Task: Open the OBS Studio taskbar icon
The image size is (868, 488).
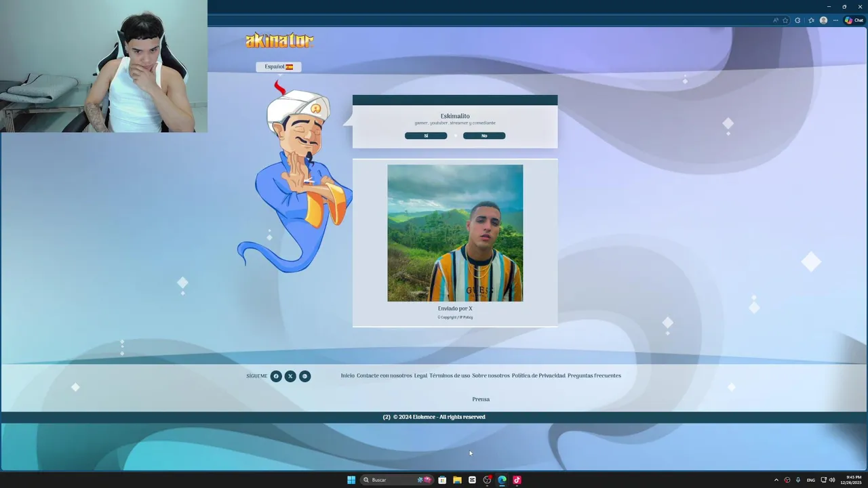Action: (x=487, y=480)
